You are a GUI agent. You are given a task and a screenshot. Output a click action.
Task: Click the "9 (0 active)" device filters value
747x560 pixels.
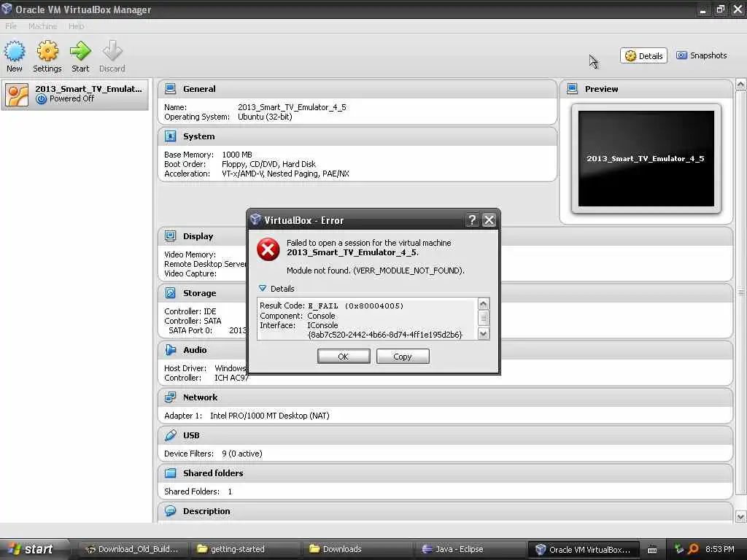[x=242, y=454]
